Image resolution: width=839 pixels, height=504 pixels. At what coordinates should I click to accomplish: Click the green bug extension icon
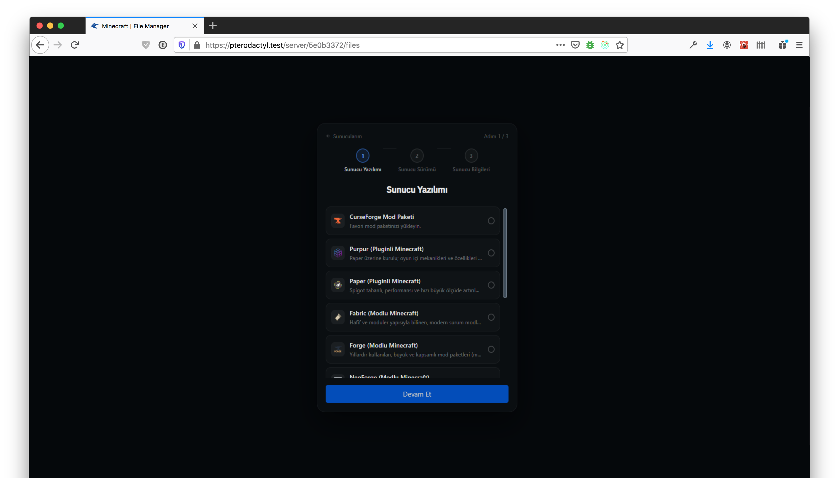(x=590, y=45)
